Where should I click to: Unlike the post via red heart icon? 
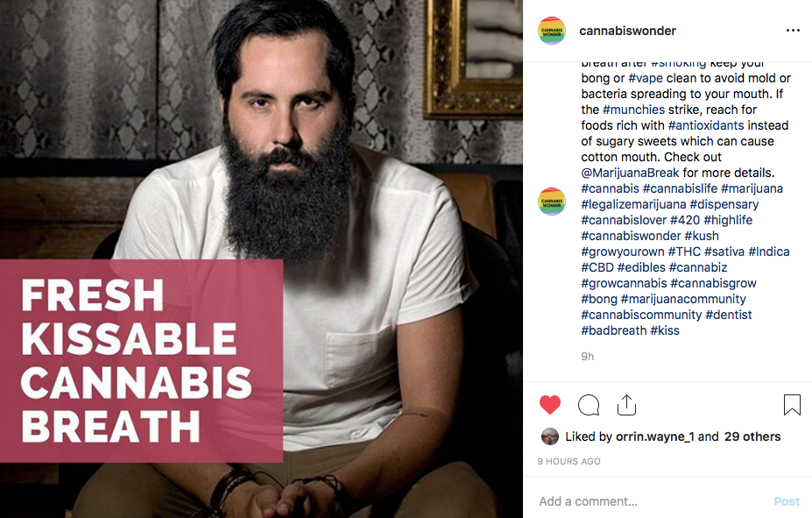click(x=550, y=405)
